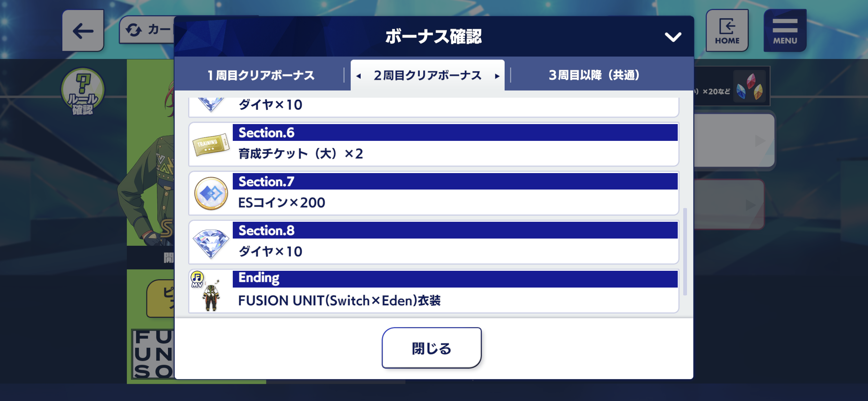Click right arrow beside 2周目クリアボーナス
868x401 pixels.
click(497, 76)
